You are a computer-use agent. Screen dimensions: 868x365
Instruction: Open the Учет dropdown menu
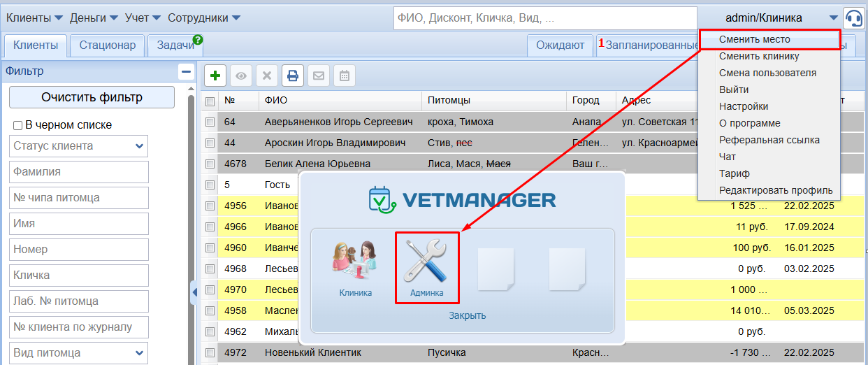tap(143, 17)
